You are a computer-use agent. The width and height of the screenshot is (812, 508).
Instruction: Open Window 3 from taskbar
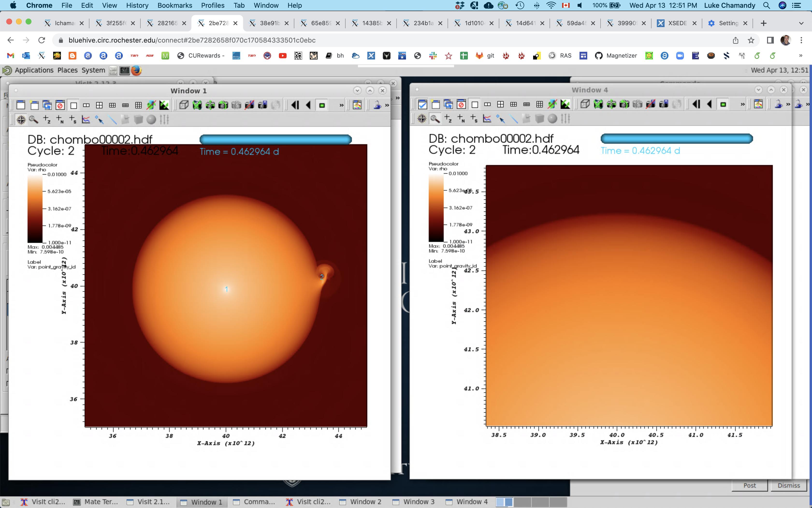(x=414, y=502)
